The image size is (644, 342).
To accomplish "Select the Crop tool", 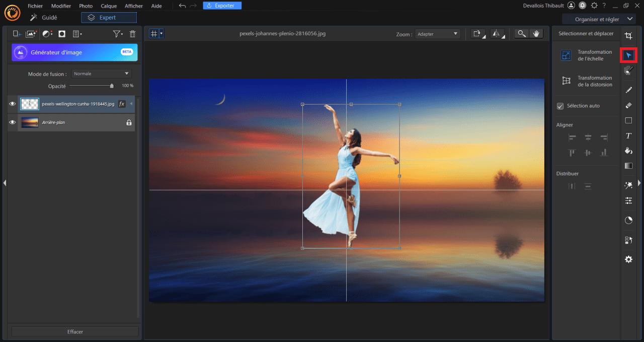I will (x=628, y=36).
